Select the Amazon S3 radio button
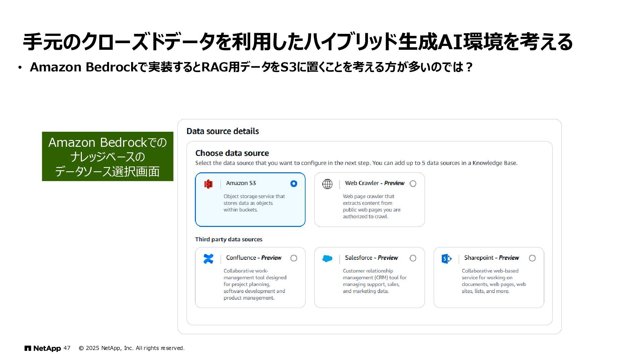 [293, 184]
